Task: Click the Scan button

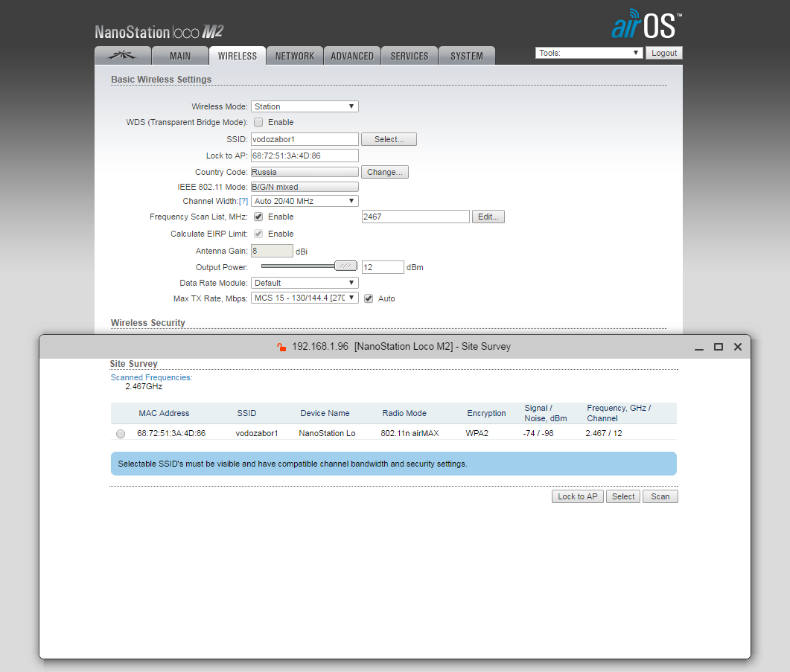Action: [x=660, y=496]
